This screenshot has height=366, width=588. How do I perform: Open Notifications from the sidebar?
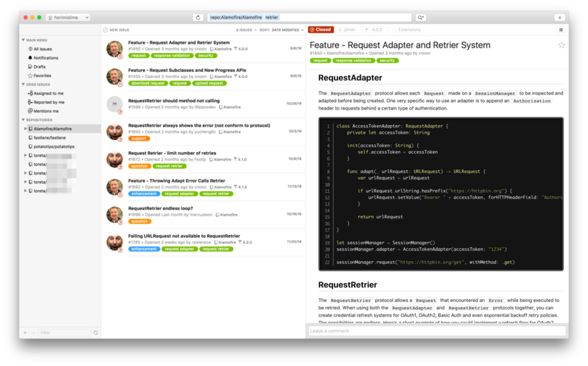tap(45, 58)
